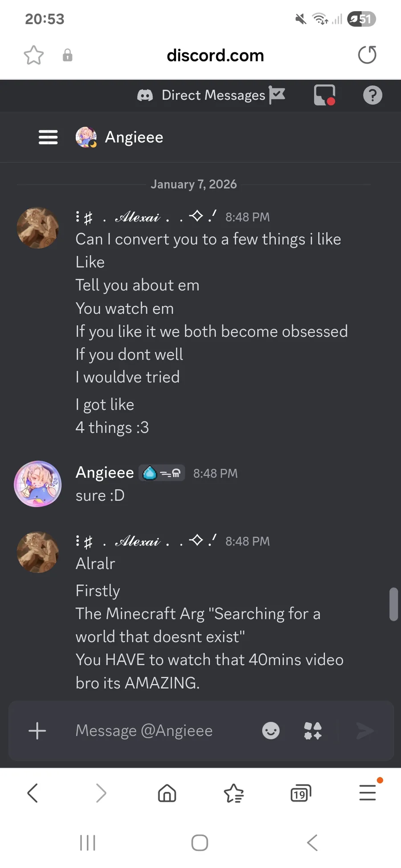The image size is (401, 868).
Task: Open the emoji picker
Action: [271, 730]
